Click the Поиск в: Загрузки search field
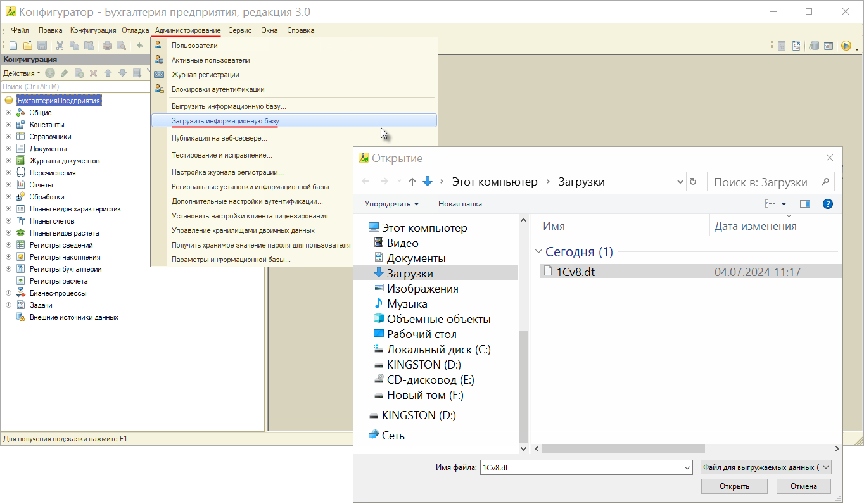Viewport: 864px width, 504px height. pos(770,182)
